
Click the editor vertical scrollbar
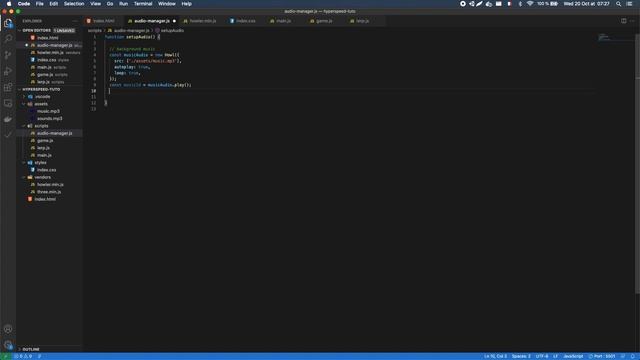coord(637,163)
